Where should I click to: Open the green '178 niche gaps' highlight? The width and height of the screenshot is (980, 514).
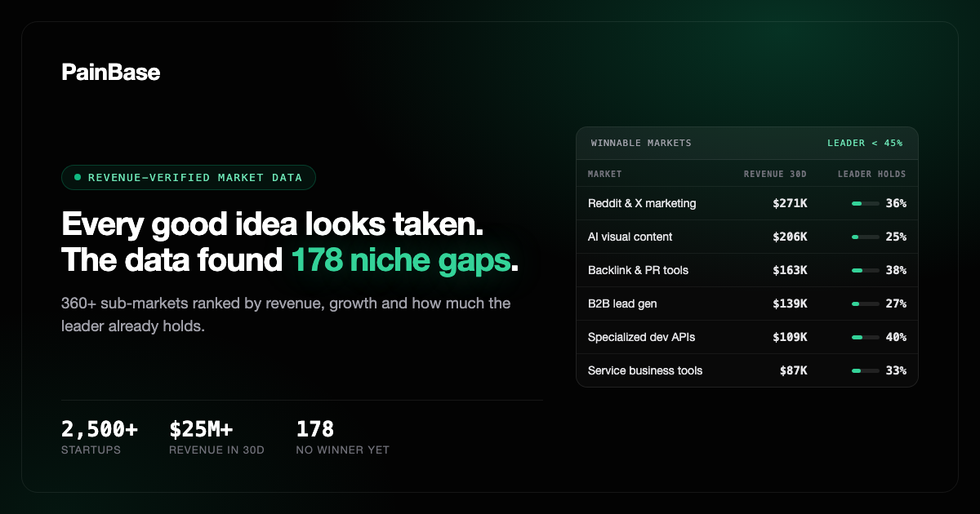pyautogui.click(x=401, y=260)
